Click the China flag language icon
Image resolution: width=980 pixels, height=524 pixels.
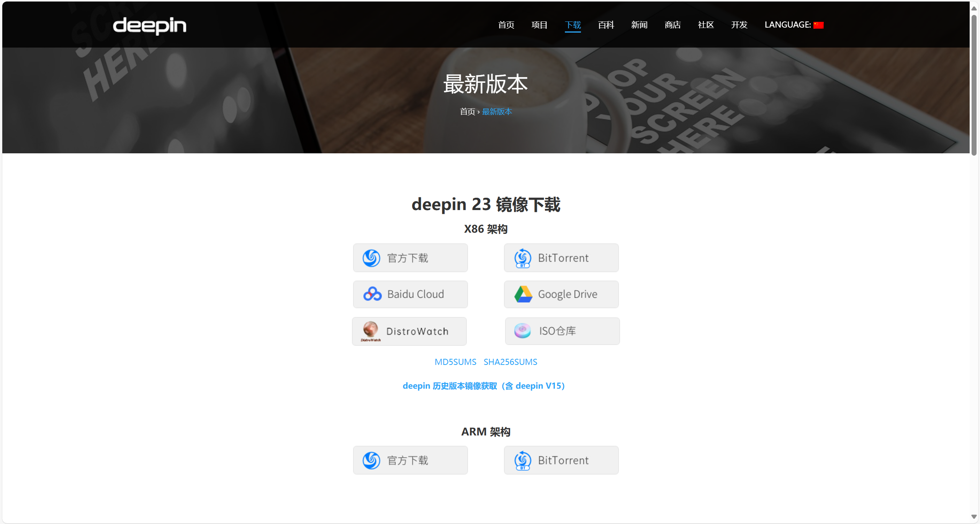[x=819, y=25]
